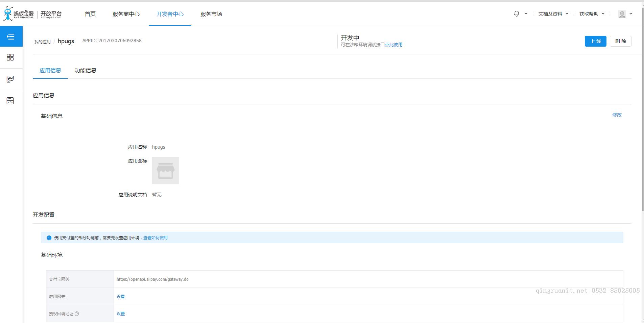Click 设置 in the 授权回调地址 row

121,314
